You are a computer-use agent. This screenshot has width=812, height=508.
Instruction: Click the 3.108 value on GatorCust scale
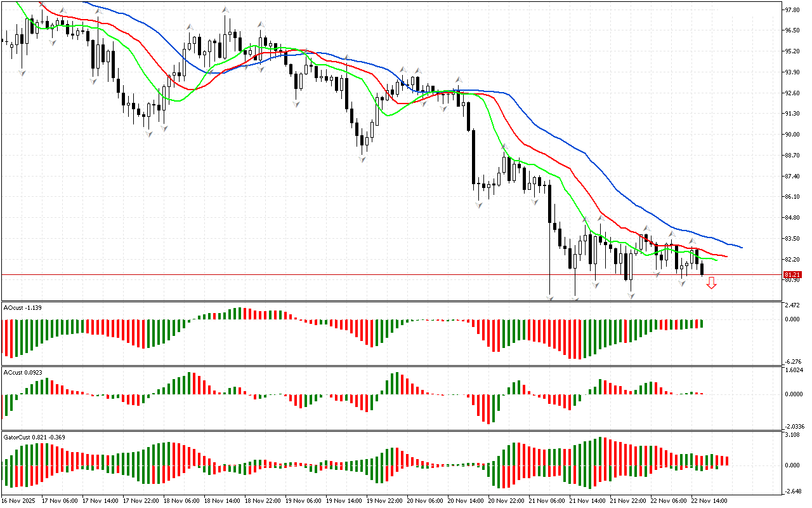pyautogui.click(x=792, y=435)
